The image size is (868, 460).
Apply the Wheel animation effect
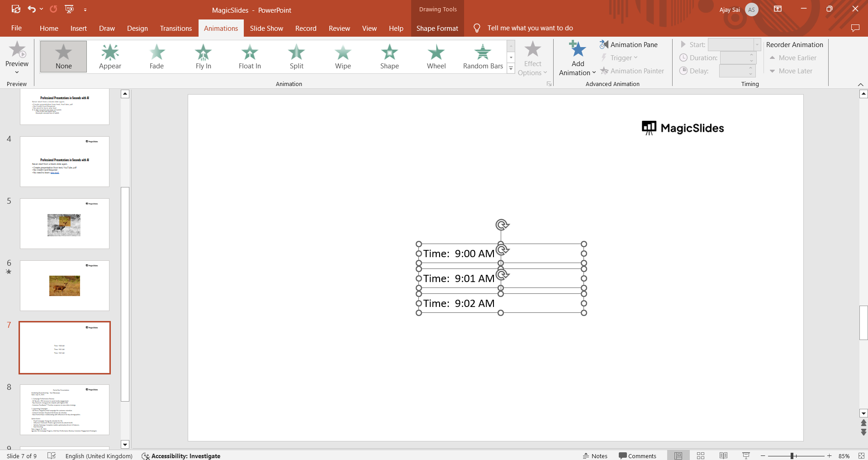coord(436,57)
